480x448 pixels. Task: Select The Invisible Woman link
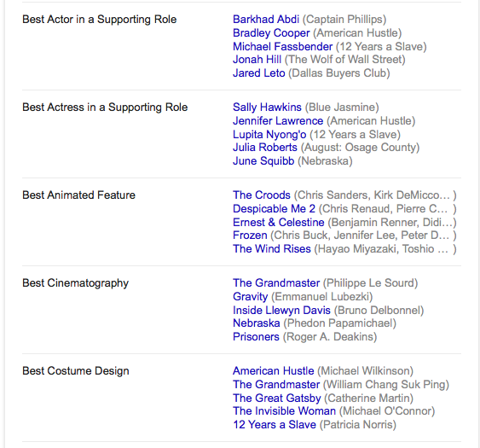click(x=284, y=411)
